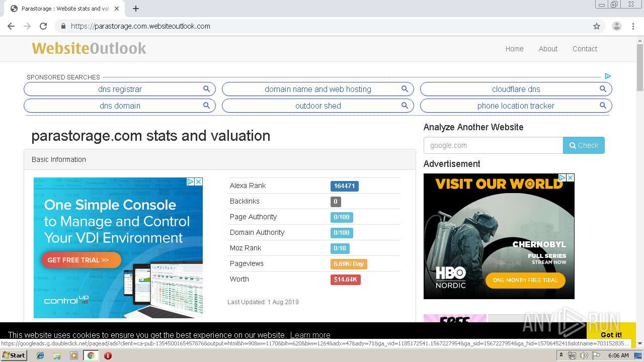Viewport: 644px width, 362px height.
Task: Click the Check button
Action: (584, 145)
